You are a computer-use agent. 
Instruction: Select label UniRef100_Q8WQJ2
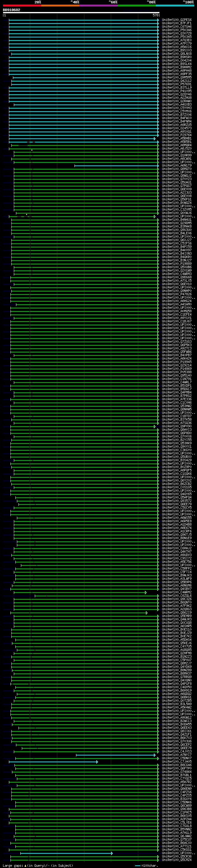pyautogui.click(x=177, y=176)
